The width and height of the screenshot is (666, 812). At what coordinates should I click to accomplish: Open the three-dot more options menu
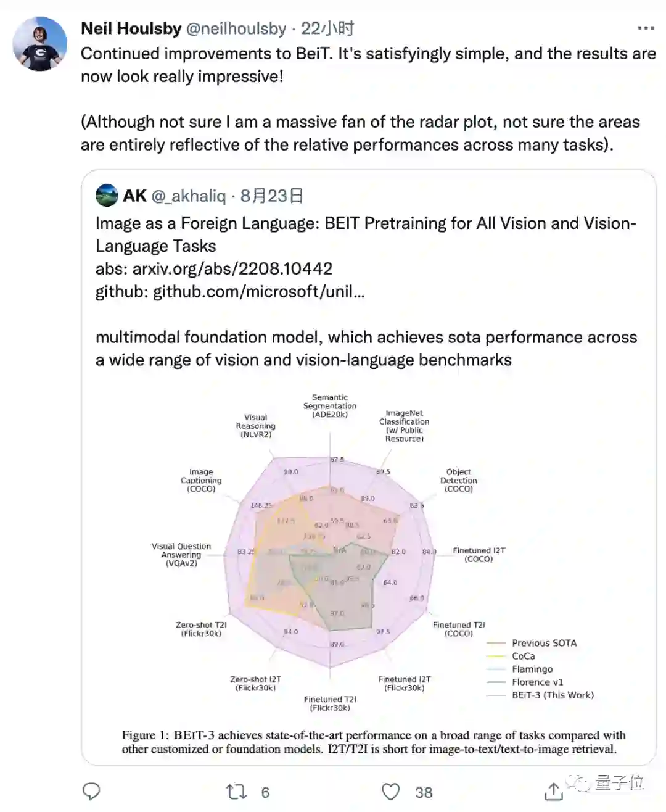(646, 28)
